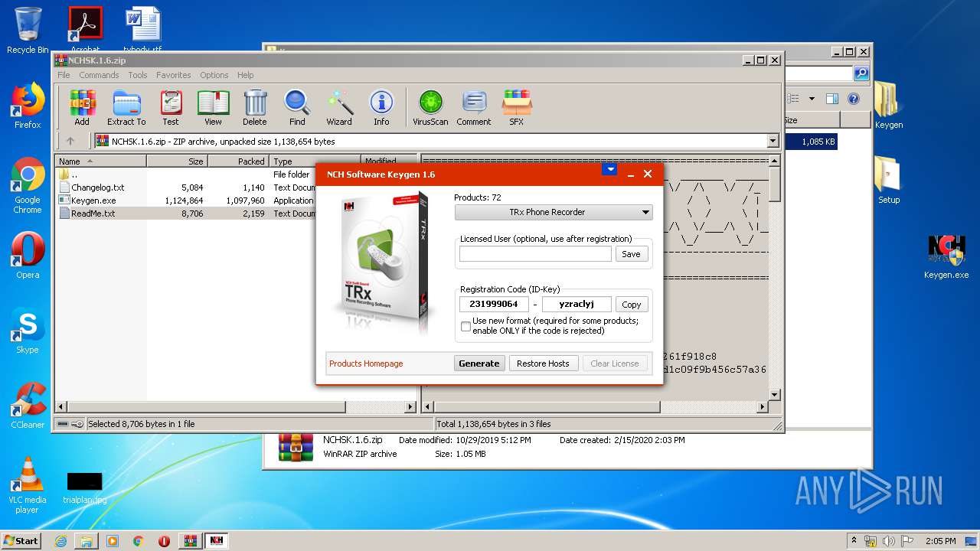Open the File menu in WinRAR
This screenshot has height=551, width=980.
[x=64, y=75]
